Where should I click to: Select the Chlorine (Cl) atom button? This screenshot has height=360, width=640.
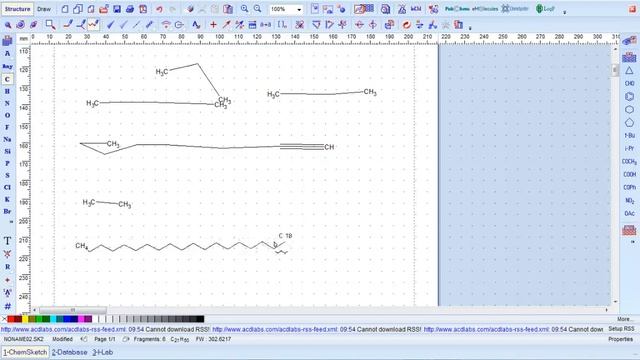point(7,187)
